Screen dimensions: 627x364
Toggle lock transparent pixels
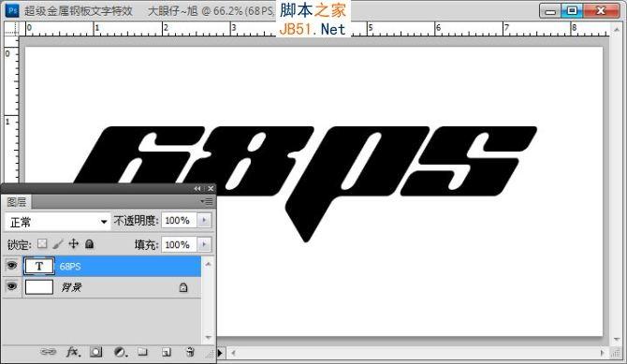[x=42, y=243]
